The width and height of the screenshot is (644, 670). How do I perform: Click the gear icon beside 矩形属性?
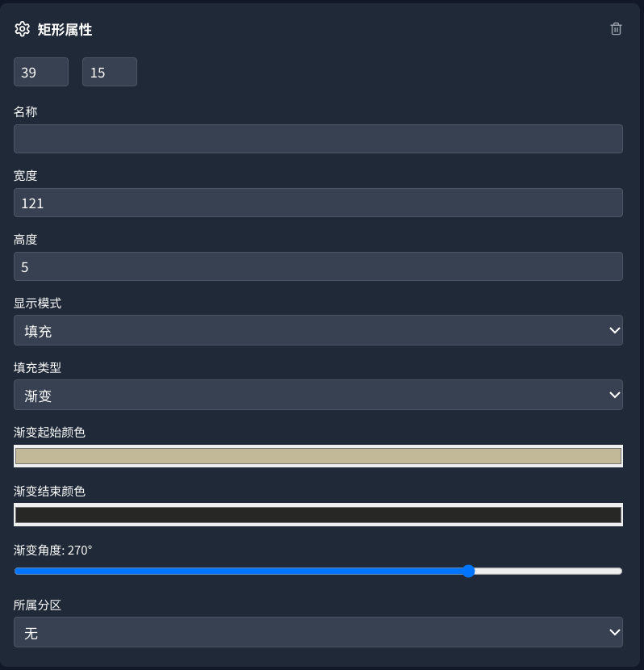pyautogui.click(x=22, y=29)
